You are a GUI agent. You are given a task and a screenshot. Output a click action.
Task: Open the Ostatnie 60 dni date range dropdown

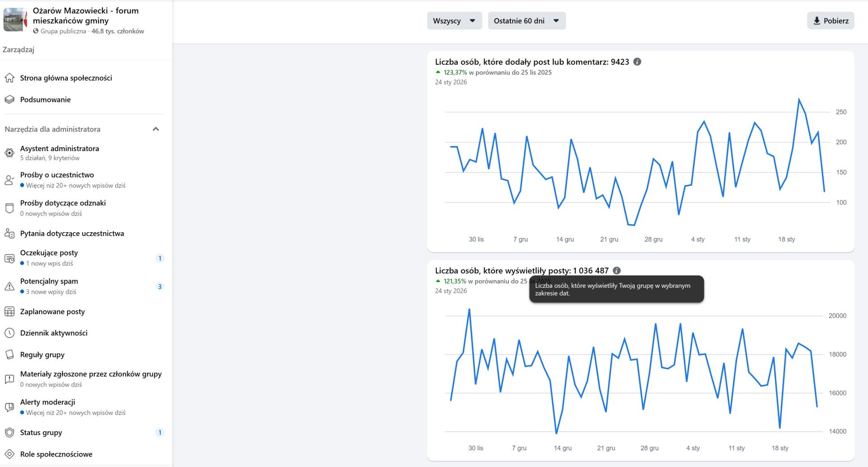click(526, 21)
